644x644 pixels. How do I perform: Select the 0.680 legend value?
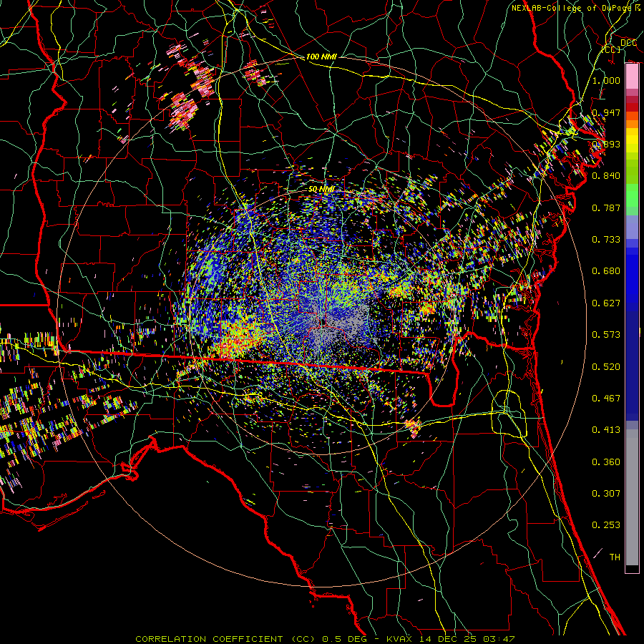pyautogui.click(x=606, y=271)
